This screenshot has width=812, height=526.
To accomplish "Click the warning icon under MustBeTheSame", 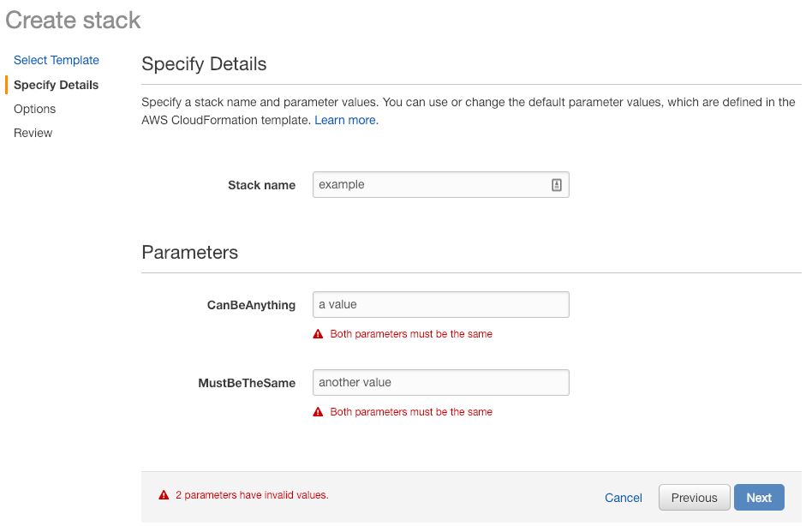I will (x=318, y=412).
